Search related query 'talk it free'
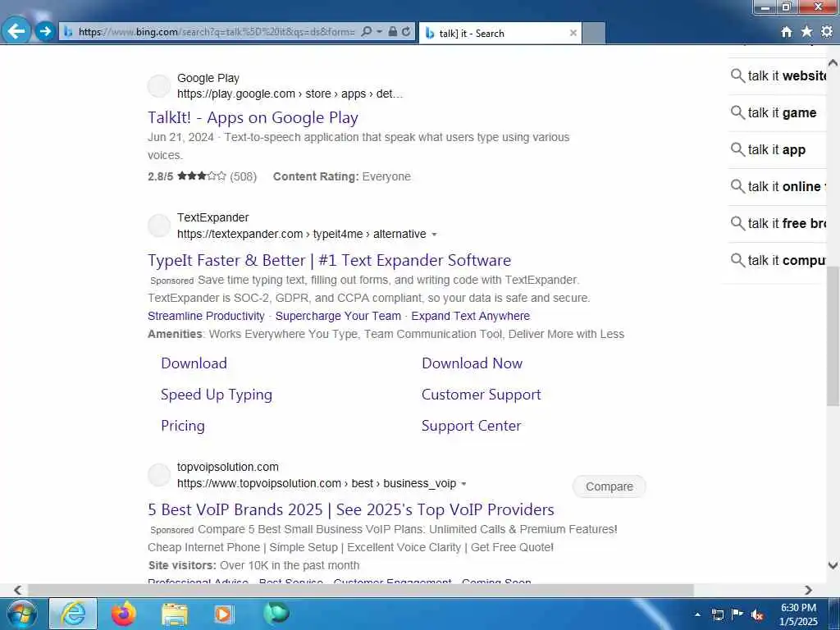The image size is (840, 630). [x=778, y=224]
